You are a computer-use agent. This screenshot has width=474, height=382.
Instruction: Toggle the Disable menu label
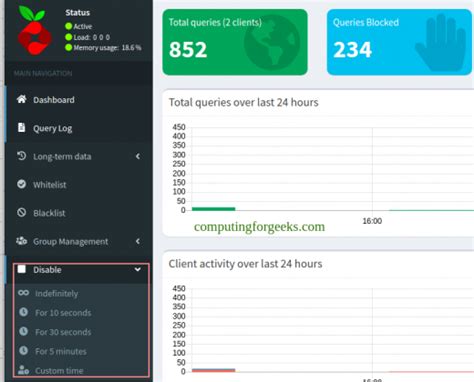click(x=47, y=270)
